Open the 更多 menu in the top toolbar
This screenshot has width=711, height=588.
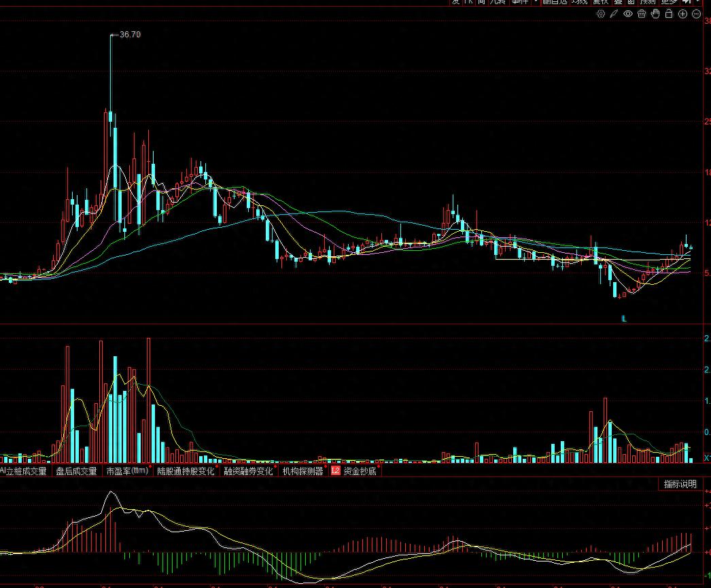click(x=669, y=2)
